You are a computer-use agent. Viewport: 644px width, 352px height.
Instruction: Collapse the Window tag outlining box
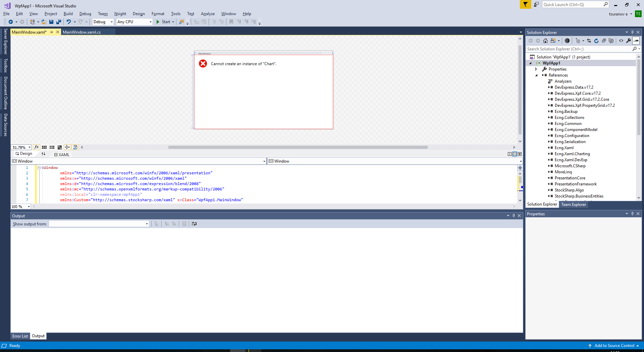coord(39,168)
